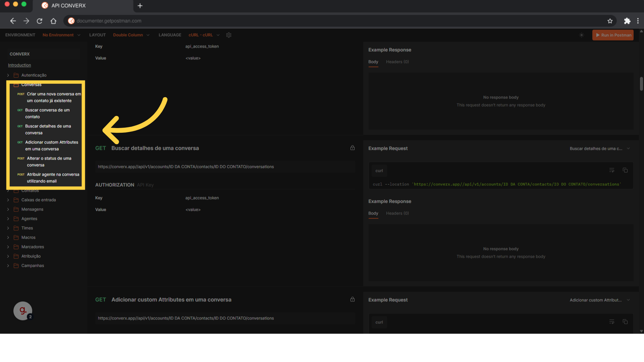
Task: Select Adicionar custom Attributes sidebar item
Action: coord(48,145)
